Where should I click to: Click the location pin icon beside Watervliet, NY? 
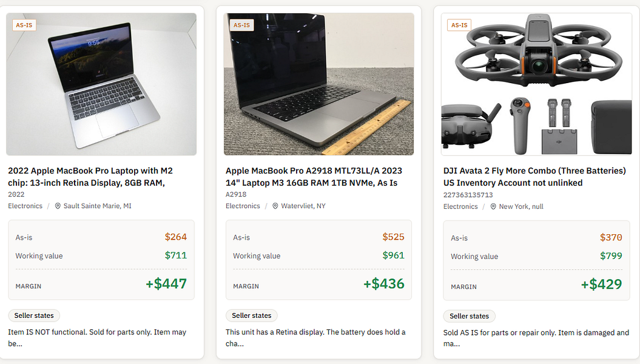(x=275, y=206)
